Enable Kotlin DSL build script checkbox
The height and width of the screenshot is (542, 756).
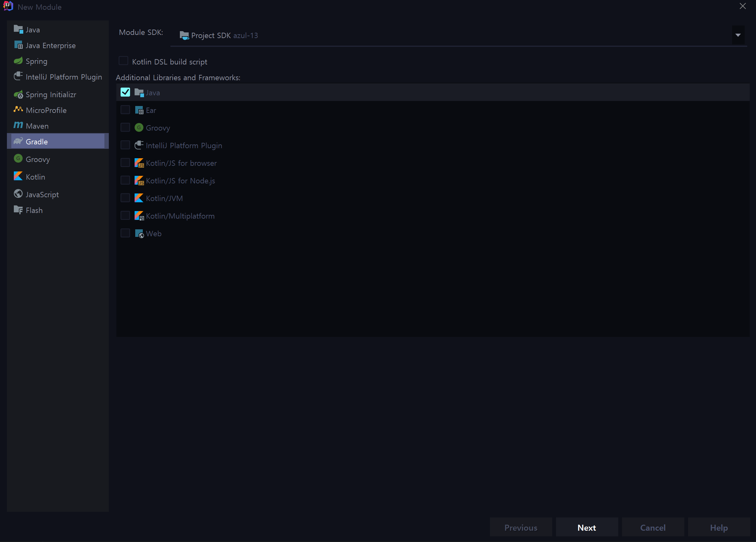[x=123, y=61]
